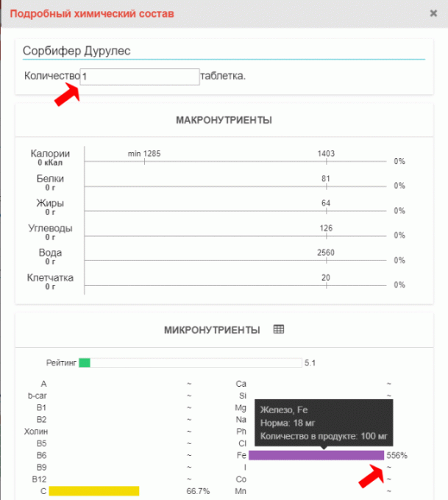Click the purple iron Fe bar

click(x=316, y=455)
